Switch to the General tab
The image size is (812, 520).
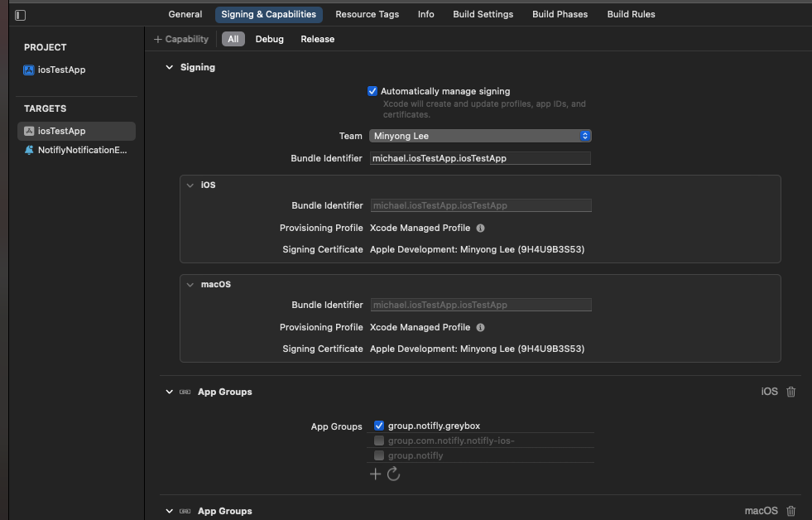(185, 14)
